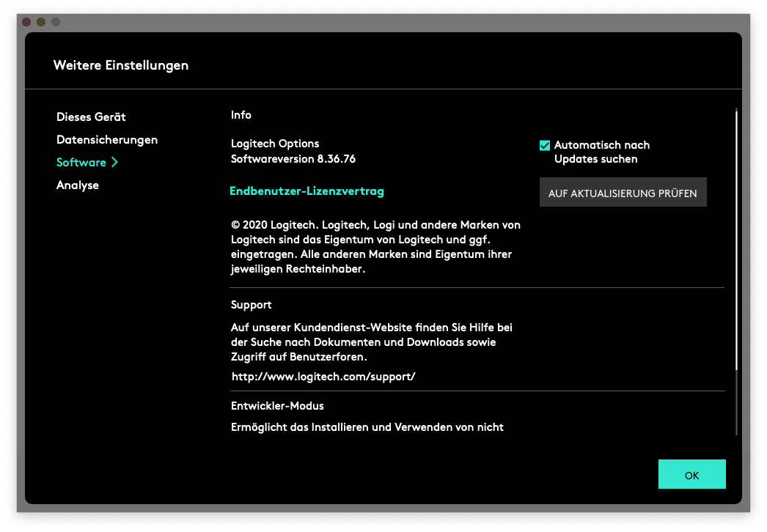
Task: Select Datensicherungen in the sidebar
Action: click(107, 140)
